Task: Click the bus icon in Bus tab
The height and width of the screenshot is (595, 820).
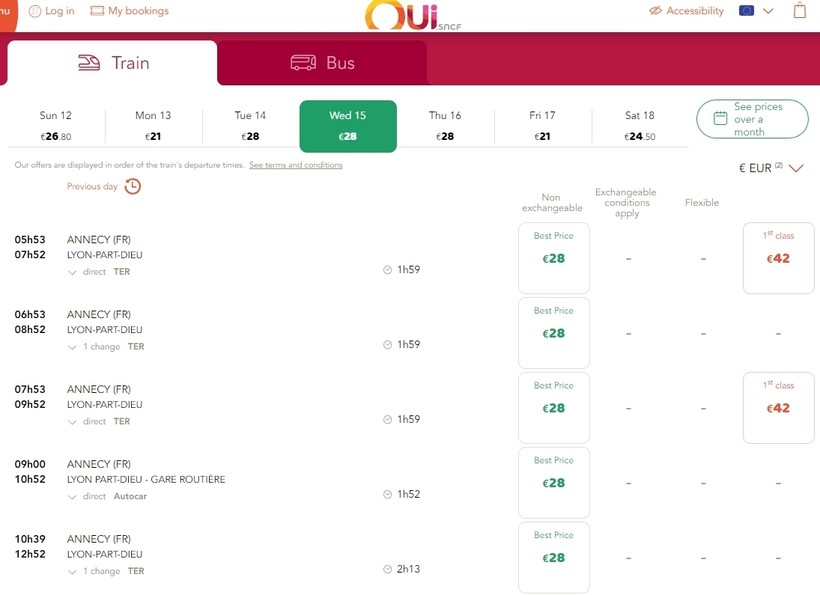Action: click(x=303, y=63)
